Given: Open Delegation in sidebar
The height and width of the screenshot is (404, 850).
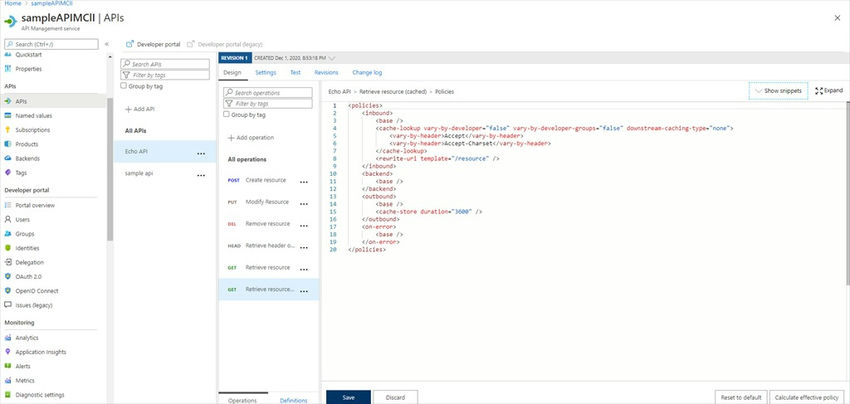Looking at the screenshot, I should pos(29,262).
